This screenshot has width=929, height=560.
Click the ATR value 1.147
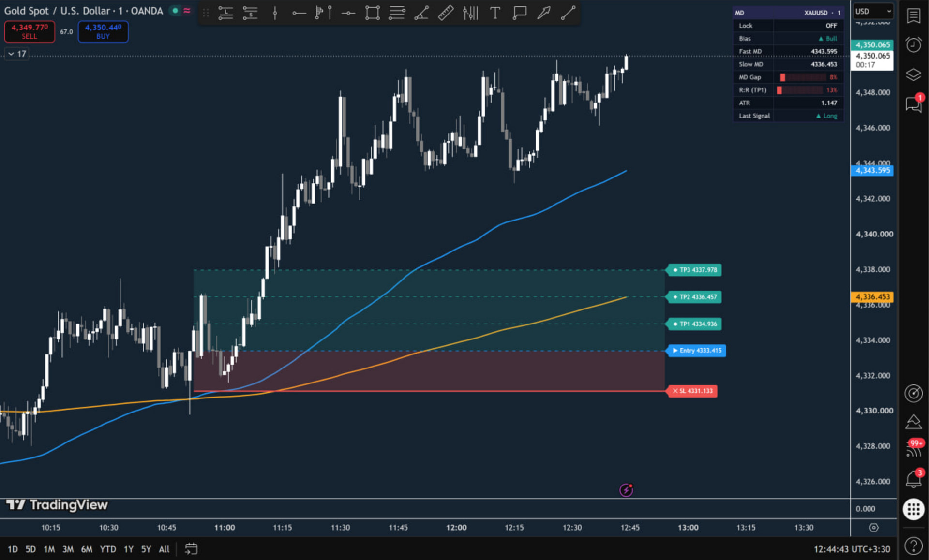coord(829,103)
